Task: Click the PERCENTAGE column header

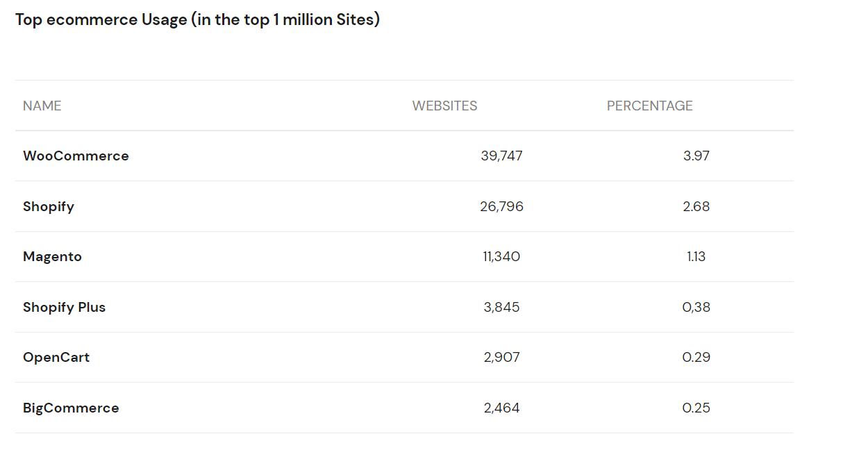Action: [x=649, y=106]
